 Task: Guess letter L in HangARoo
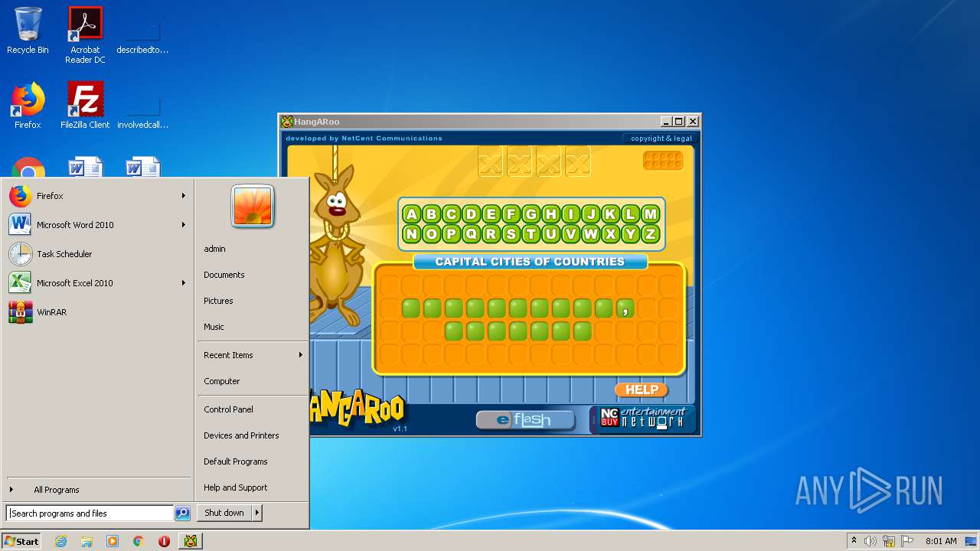[x=630, y=214]
